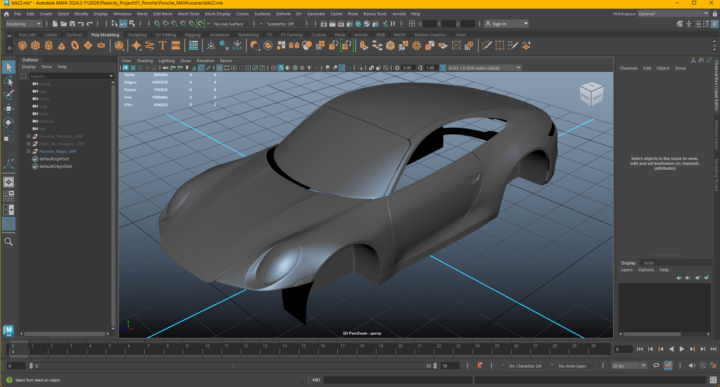Pick the Paint Selection tool
This screenshot has width=720, height=387.
click(x=8, y=95)
